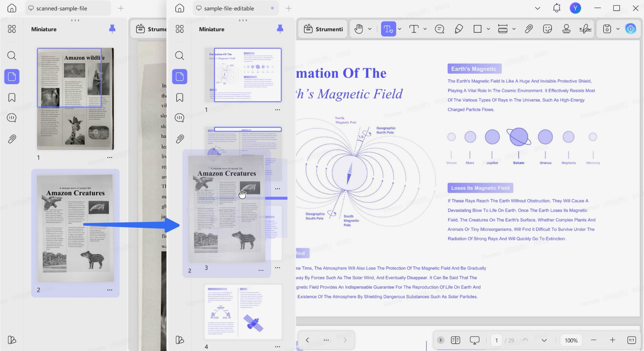Toggle thumbnails panel icon in left window
The width and height of the screenshot is (644, 351).
[12, 76]
